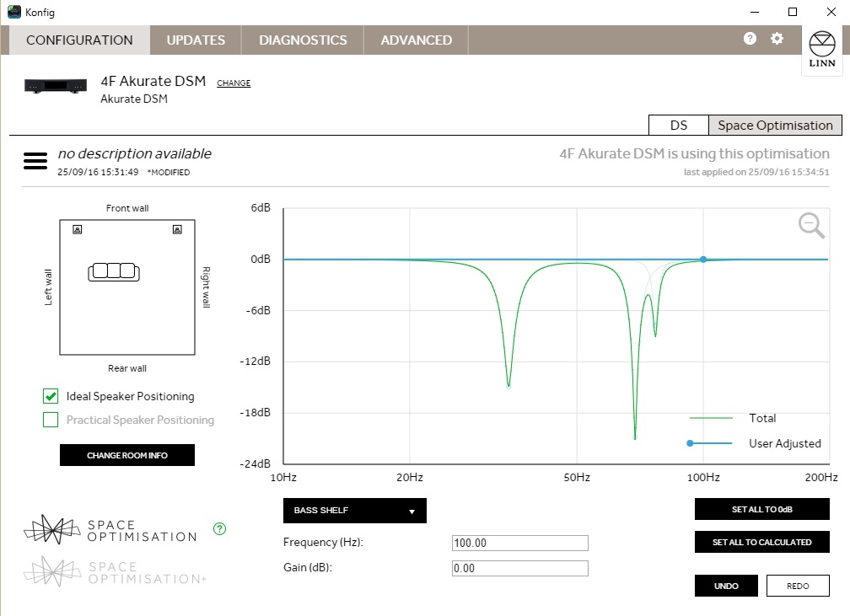Open Space Optimisation help question mark
Image resolution: width=850 pixels, height=616 pixels.
[219, 528]
